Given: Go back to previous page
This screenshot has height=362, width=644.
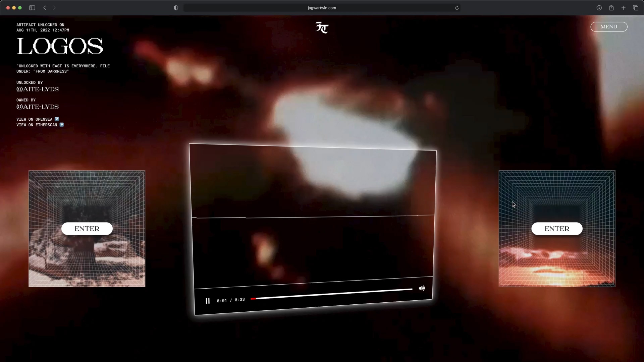Looking at the screenshot, I should click(45, 8).
